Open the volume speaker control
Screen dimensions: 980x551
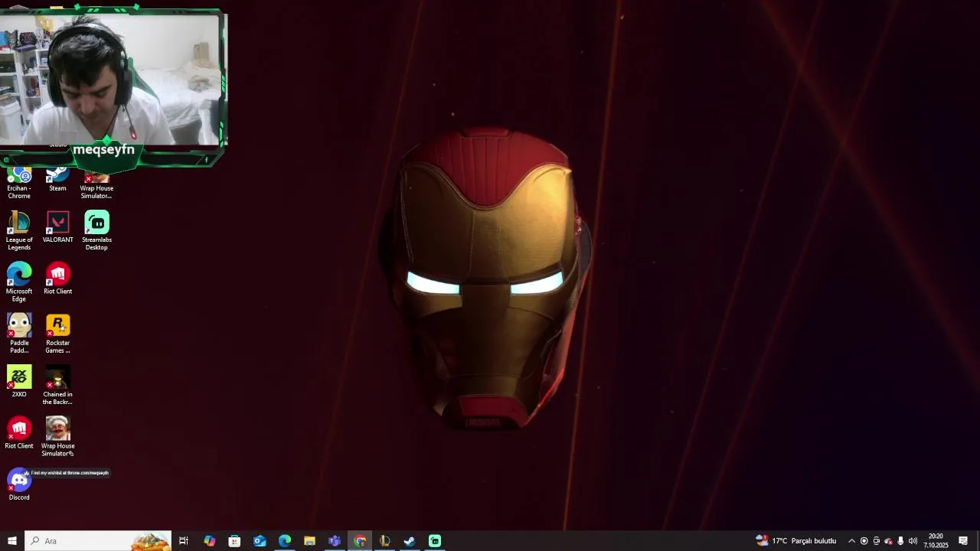tap(913, 541)
